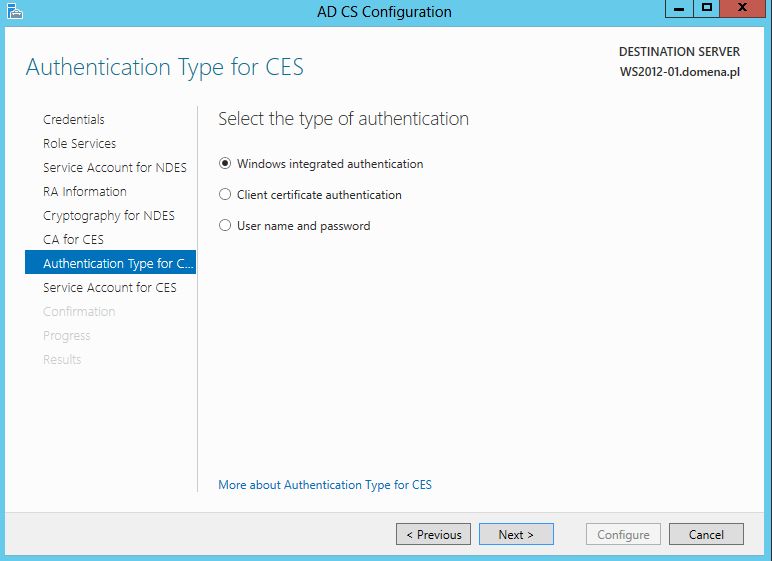Image resolution: width=772 pixels, height=561 pixels.
Task: Jump to RA Information step
Action: [85, 191]
